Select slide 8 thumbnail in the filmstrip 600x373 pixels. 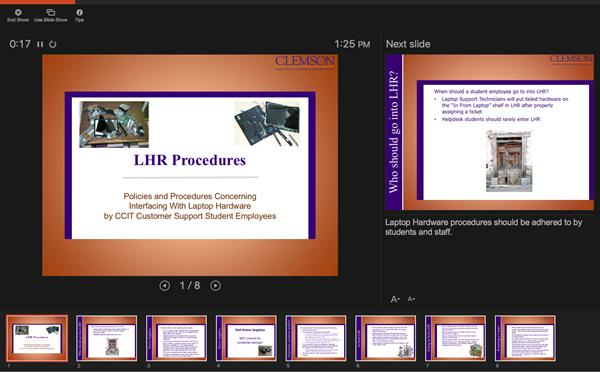[x=525, y=338]
